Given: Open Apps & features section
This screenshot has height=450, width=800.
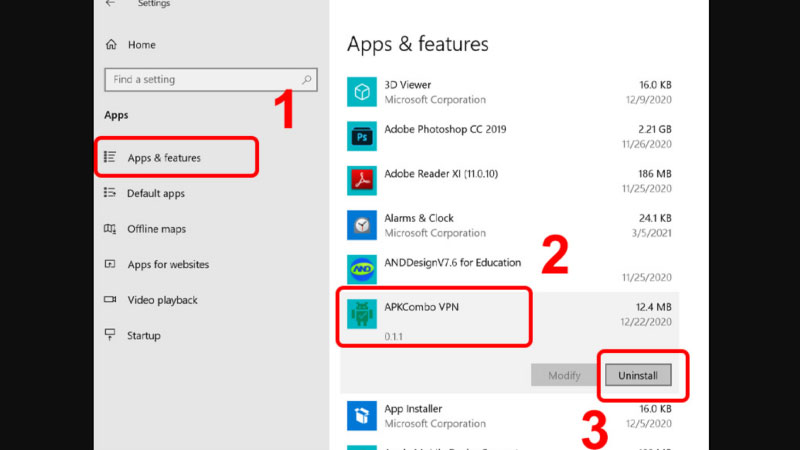Looking at the screenshot, I should pyautogui.click(x=163, y=158).
